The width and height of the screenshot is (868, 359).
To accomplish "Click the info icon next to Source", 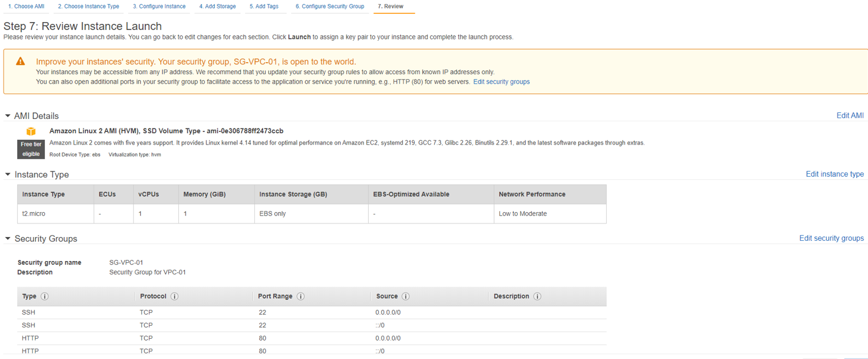I will [x=406, y=296].
